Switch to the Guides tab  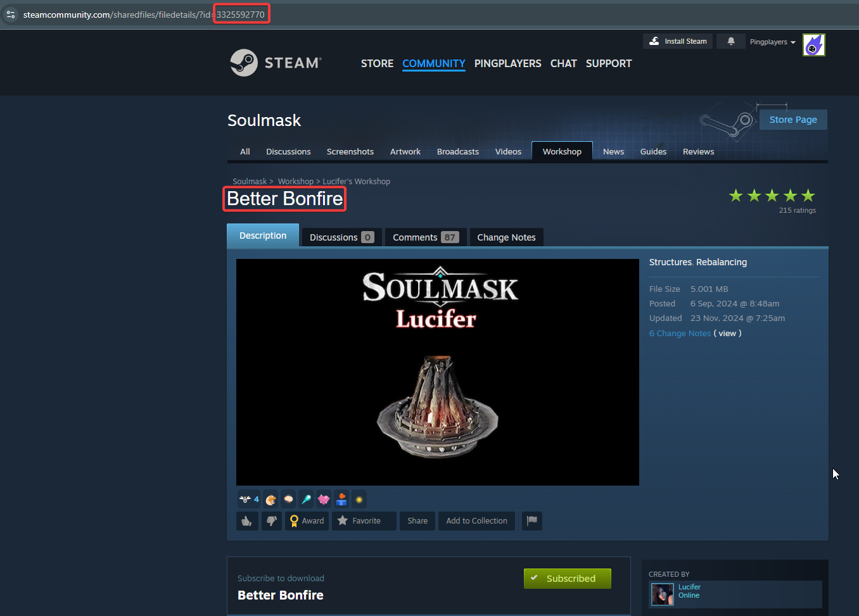coord(653,151)
